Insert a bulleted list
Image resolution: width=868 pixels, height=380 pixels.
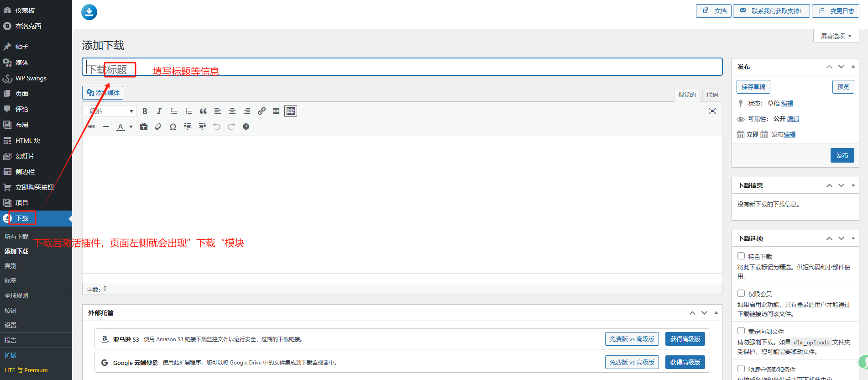[x=174, y=111]
